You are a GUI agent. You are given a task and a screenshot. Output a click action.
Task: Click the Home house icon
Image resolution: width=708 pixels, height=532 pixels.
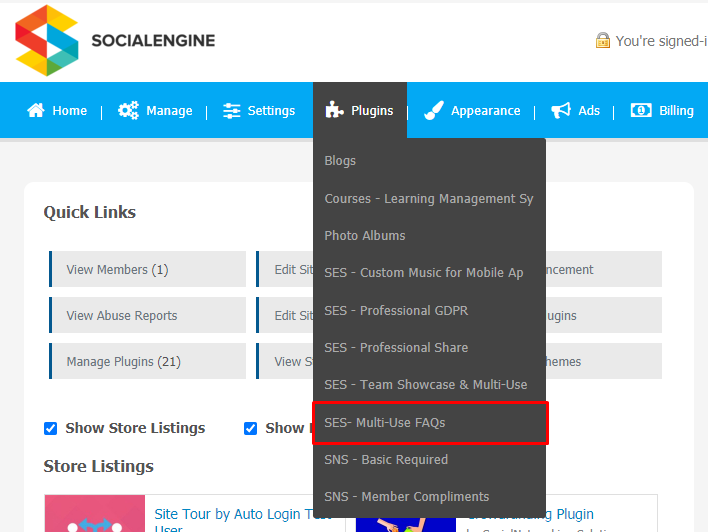click(x=36, y=110)
